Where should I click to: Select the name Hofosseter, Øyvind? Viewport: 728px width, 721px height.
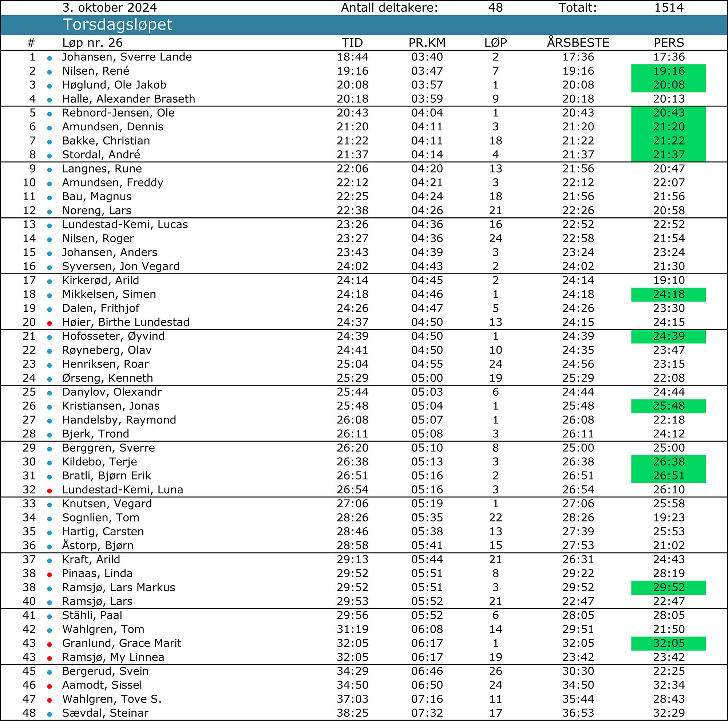pyautogui.click(x=114, y=336)
